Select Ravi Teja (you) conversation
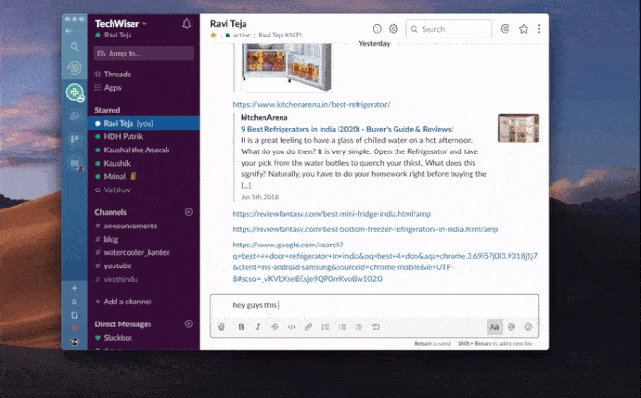 pyautogui.click(x=143, y=123)
